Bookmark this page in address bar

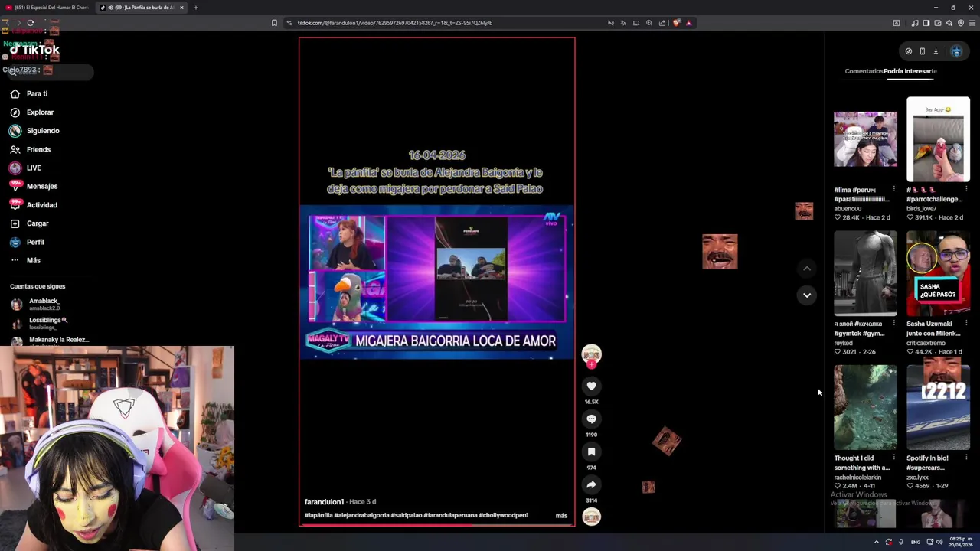274,23
